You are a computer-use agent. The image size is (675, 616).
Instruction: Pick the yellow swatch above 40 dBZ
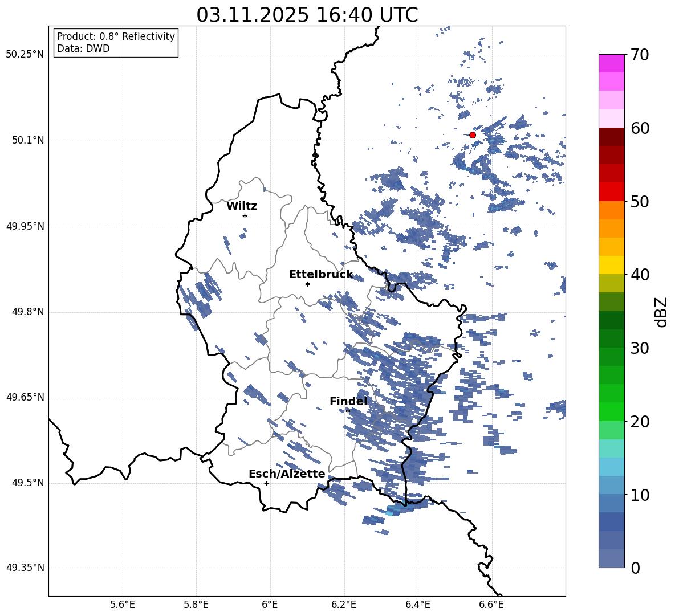click(612, 266)
